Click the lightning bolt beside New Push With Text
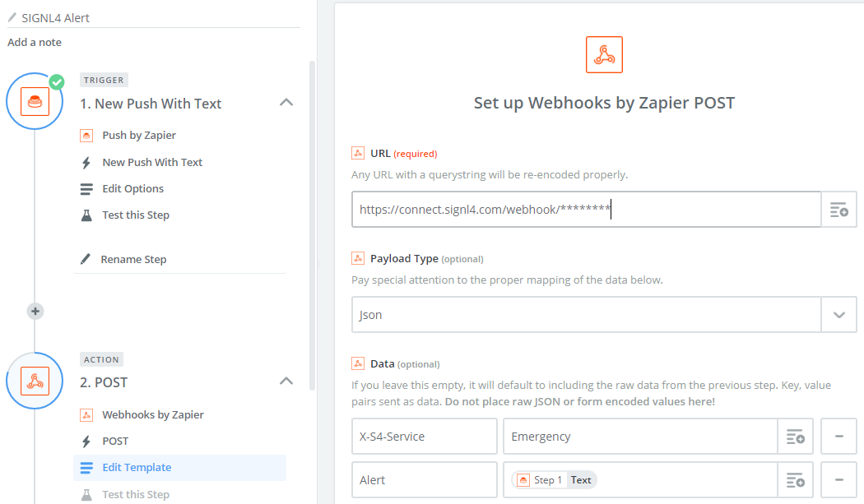 coord(86,163)
